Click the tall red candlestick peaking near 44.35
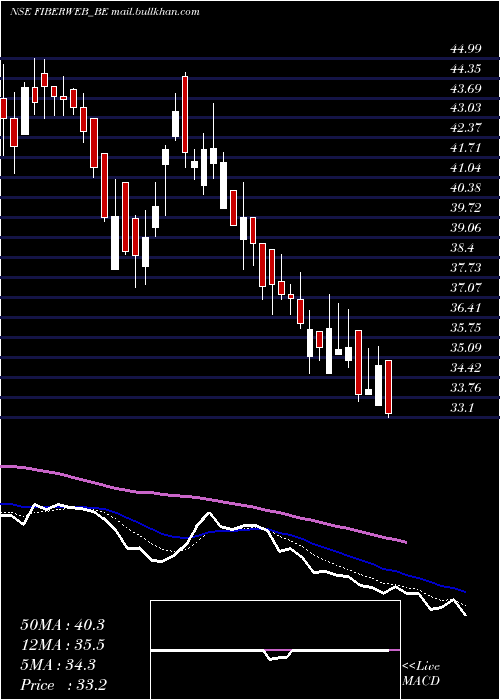 pos(185,114)
